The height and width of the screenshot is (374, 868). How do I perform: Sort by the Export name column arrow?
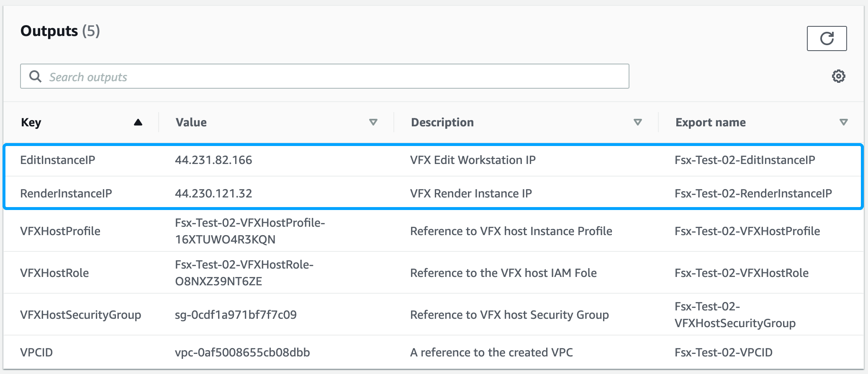click(843, 122)
